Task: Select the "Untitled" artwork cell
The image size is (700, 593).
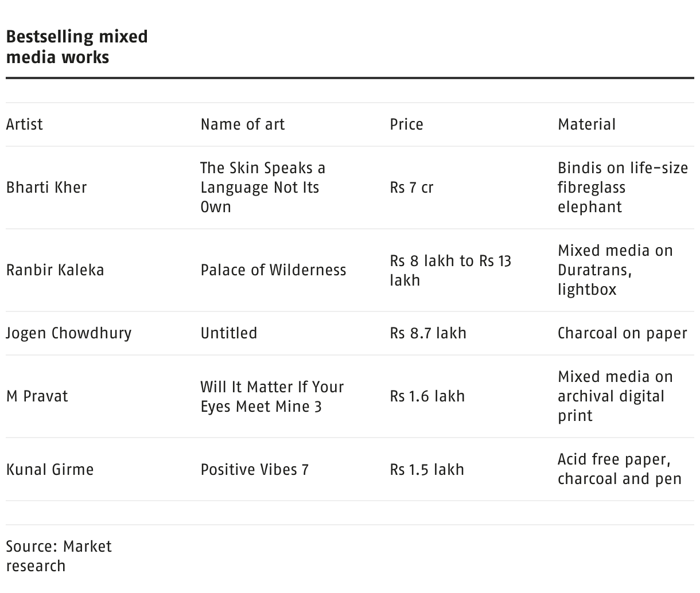Action: click(228, 333)
